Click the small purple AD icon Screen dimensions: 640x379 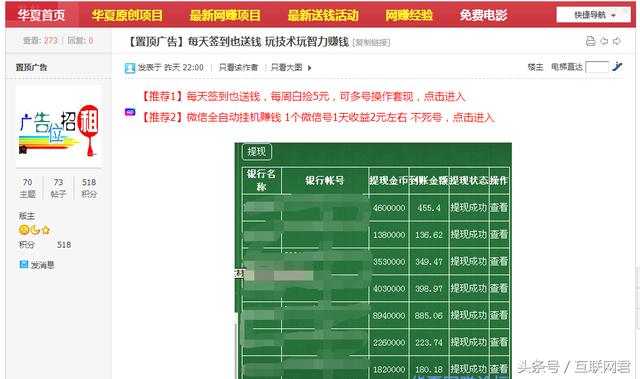(130, 112)
